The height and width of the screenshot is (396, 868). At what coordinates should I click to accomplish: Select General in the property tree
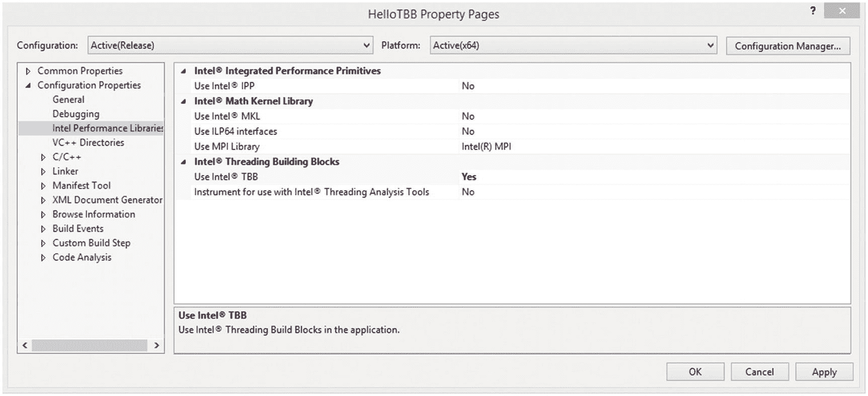(x=68, y=100)
